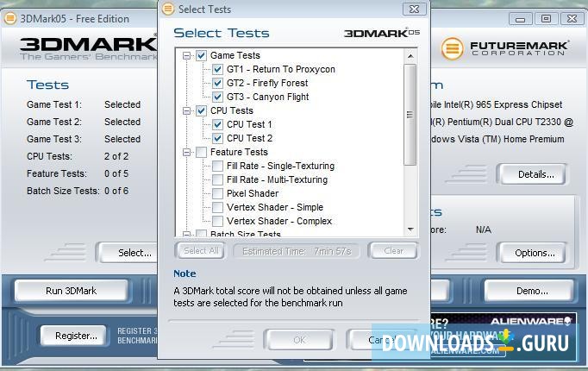The height and width of the screenshot is (371, 588).
Task: Select the CPU Tests label
Action: click(232, 110)
